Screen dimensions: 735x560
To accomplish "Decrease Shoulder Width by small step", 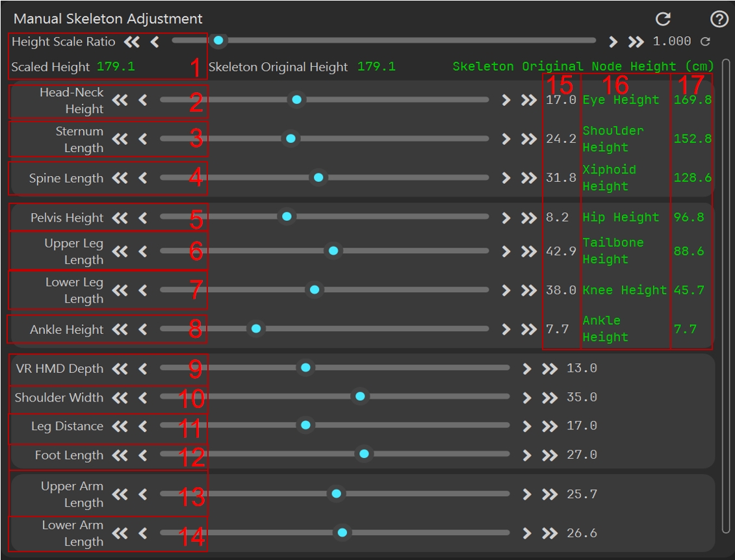I will tap(143, 398).
